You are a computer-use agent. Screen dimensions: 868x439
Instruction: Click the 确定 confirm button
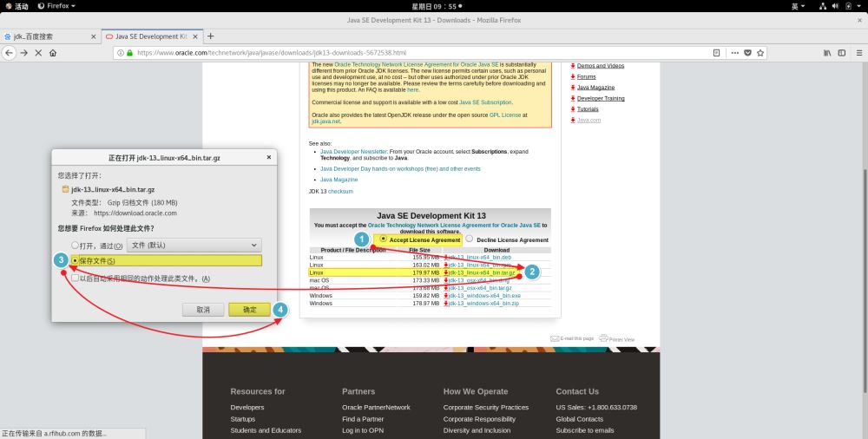tap(249, 310)
